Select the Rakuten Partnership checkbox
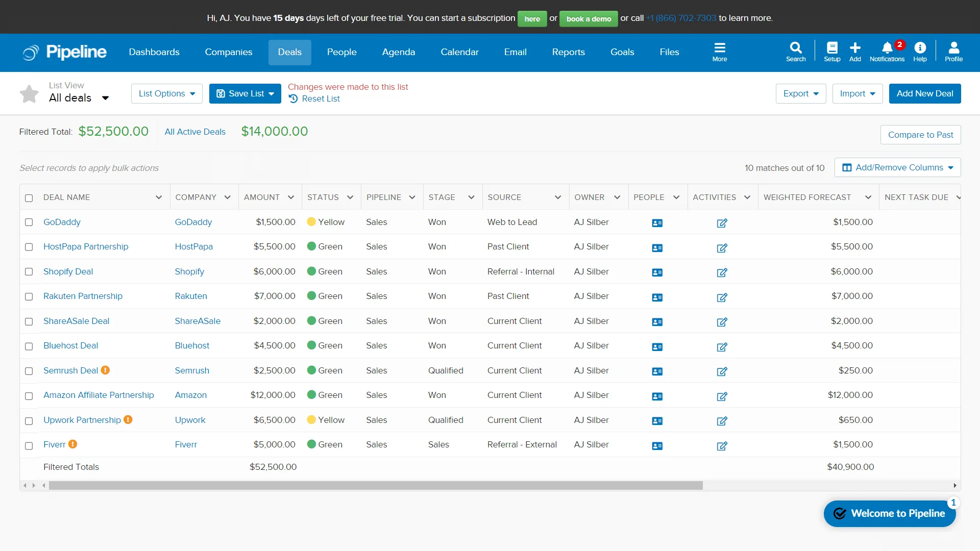 point(29,297)
